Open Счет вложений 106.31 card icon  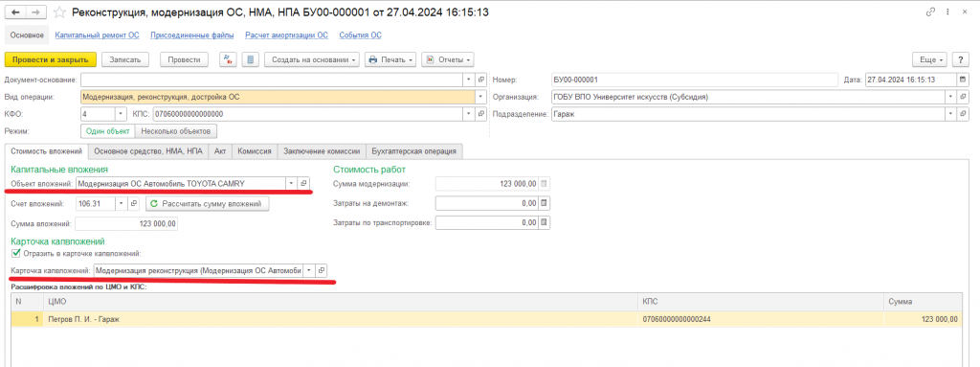point(134,203)
